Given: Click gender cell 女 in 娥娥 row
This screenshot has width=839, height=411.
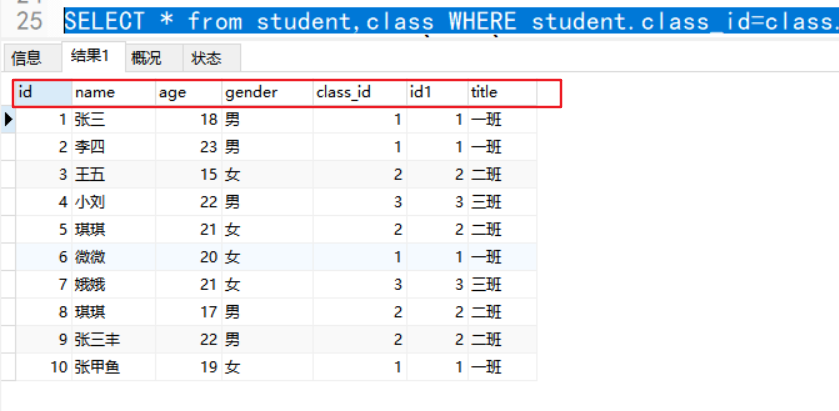Looking at the screenshot, I should pos(268,284).
